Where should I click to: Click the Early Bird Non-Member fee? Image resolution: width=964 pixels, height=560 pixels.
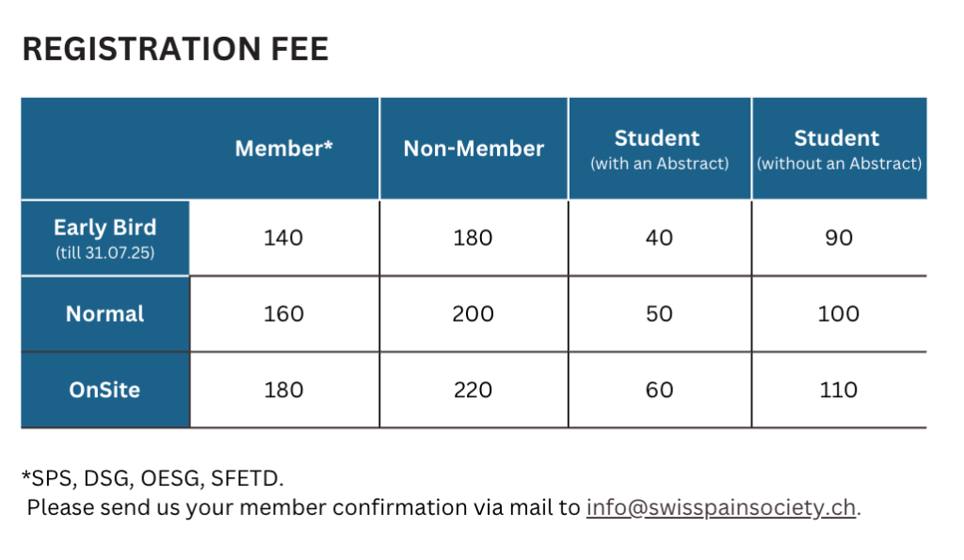point(473,238)
